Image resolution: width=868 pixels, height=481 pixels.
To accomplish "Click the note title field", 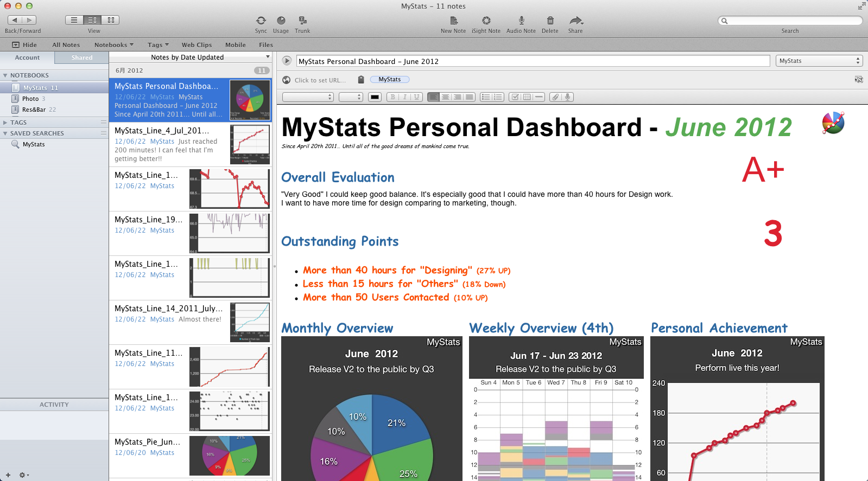I will [x=533, y=61].
